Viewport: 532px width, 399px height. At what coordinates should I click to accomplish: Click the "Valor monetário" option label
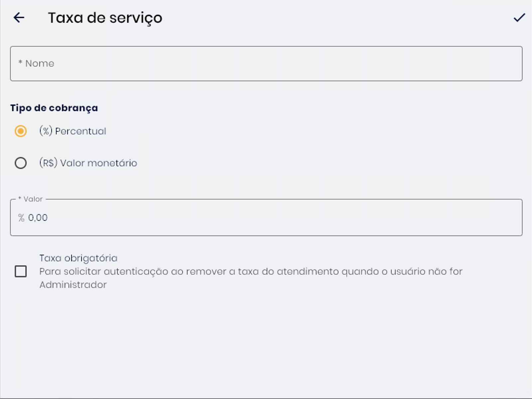click(x=98, y=163)
